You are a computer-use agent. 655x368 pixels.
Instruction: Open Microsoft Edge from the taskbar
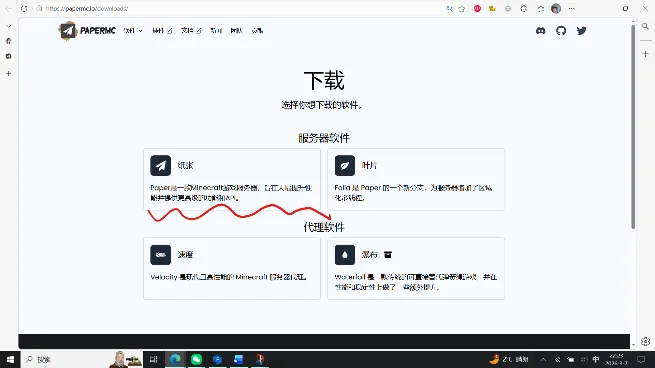[x=175, y=359]
